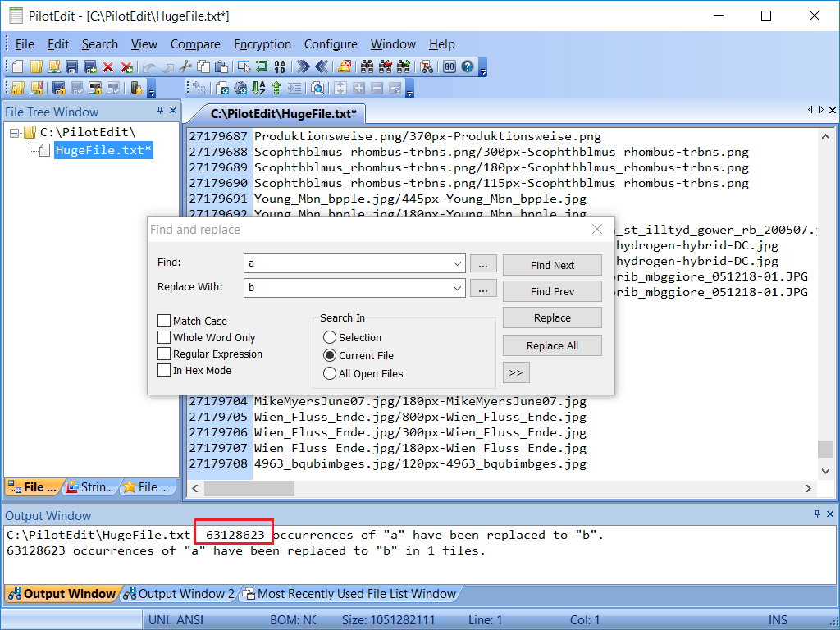Click the Save file floppy disk icon
Image resolution: width=840 pixels, height=630 pixels.
tap(72, 67)
